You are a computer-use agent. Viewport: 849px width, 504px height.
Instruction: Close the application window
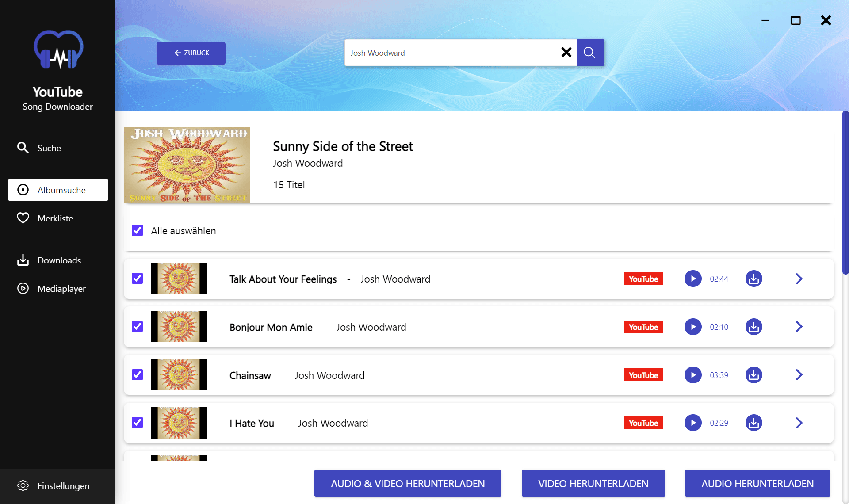pos(826,20)
